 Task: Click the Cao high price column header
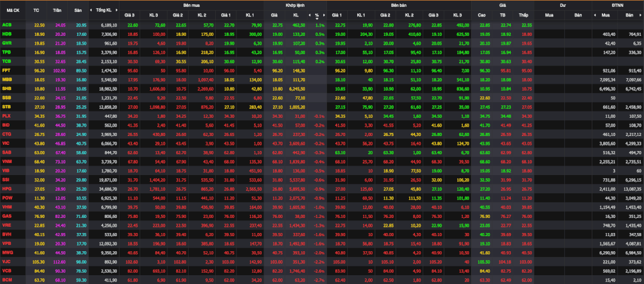click(x=482, y=15)
